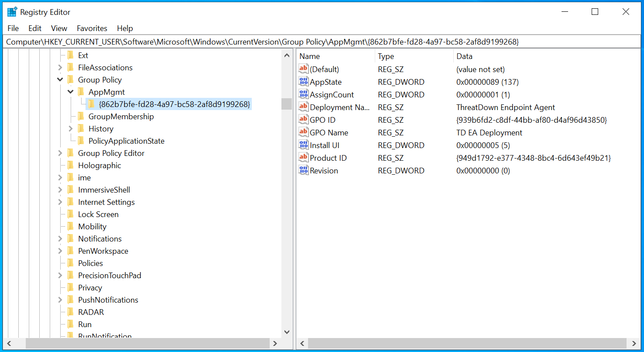Viewport: 644px width, 352px height.
Task: Click the Deployment Name string value icon
Action: click(x=304, y=107)
